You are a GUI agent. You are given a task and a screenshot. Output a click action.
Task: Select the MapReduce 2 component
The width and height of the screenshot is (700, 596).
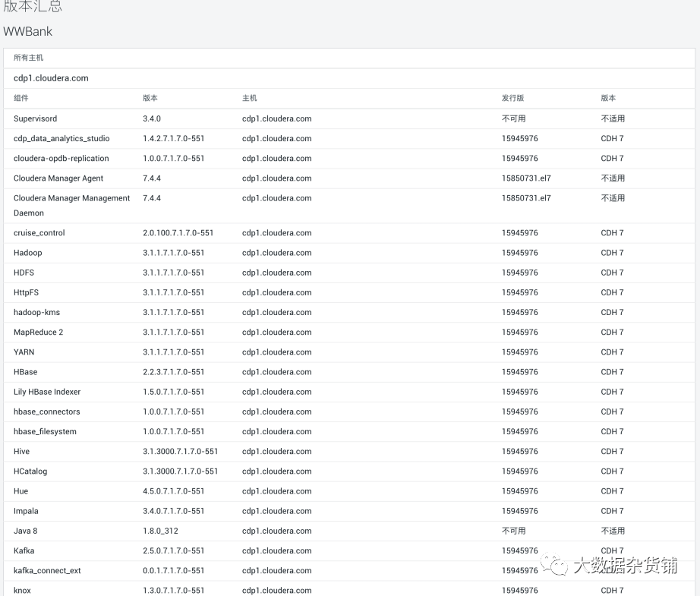coord(39,332)
